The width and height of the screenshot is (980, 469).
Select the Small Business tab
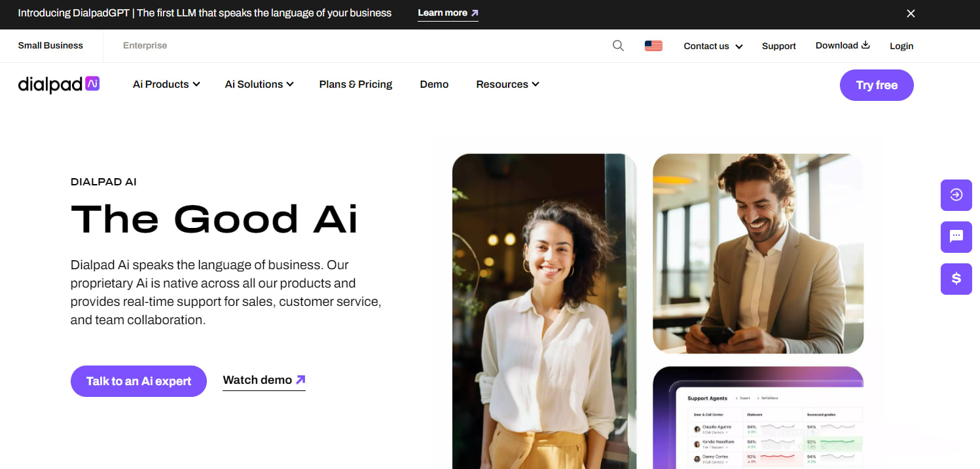point(50,46)
